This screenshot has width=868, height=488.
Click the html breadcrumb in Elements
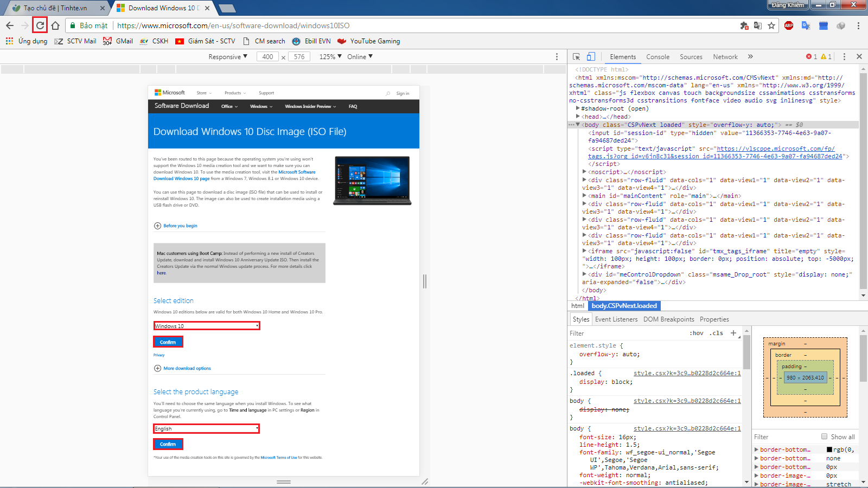[x=578, y=306]
